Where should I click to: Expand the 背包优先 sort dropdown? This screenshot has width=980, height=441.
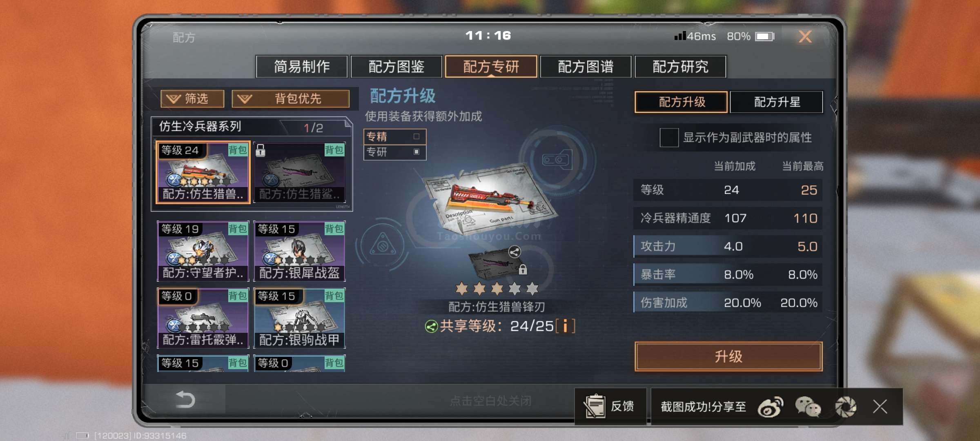point(290,99)
